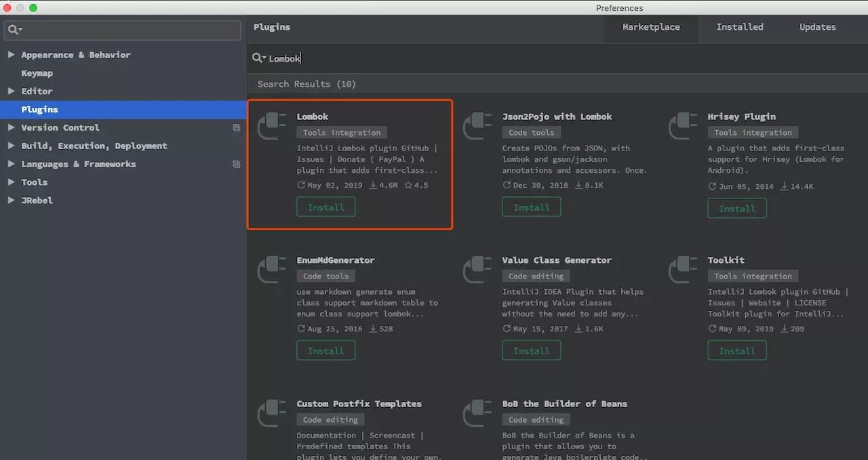Open the Toolkit plugin title
The width and height of the screenshot is (868, 460).
click(726, 260)
